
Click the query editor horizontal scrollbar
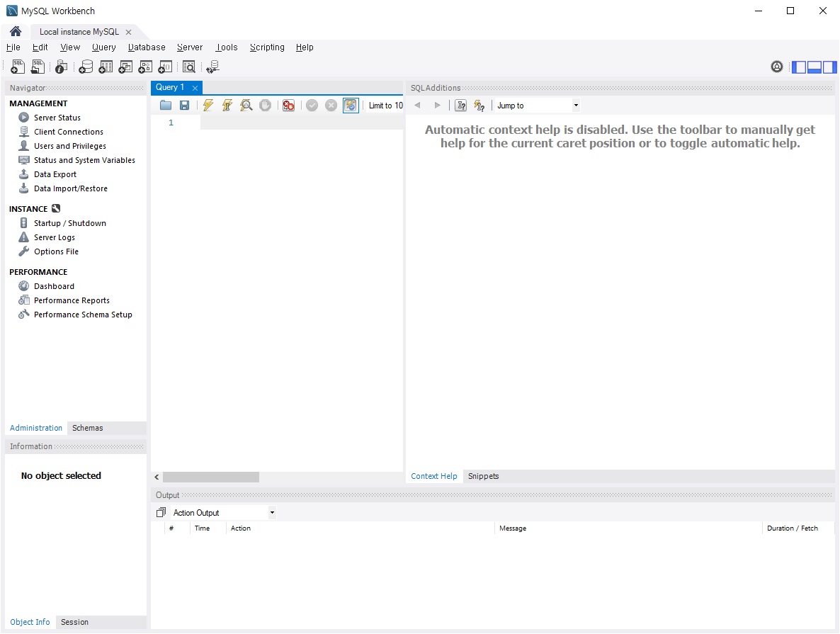tap(211, 477)
